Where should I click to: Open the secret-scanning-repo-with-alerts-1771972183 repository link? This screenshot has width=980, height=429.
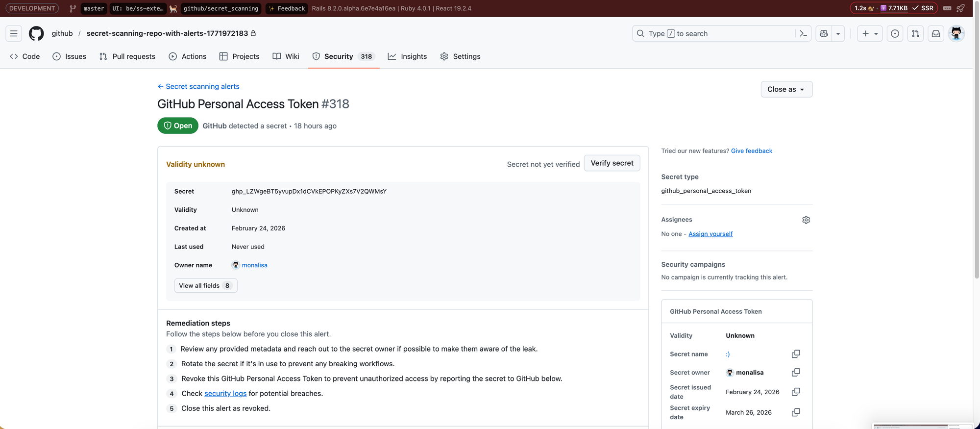(167, 33)
